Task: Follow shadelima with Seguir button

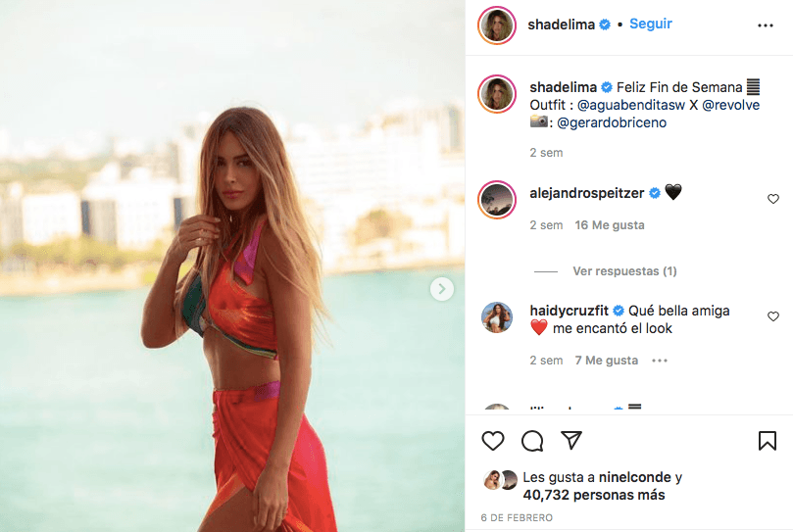Action: pyautogui.click(x=651, y=24)
